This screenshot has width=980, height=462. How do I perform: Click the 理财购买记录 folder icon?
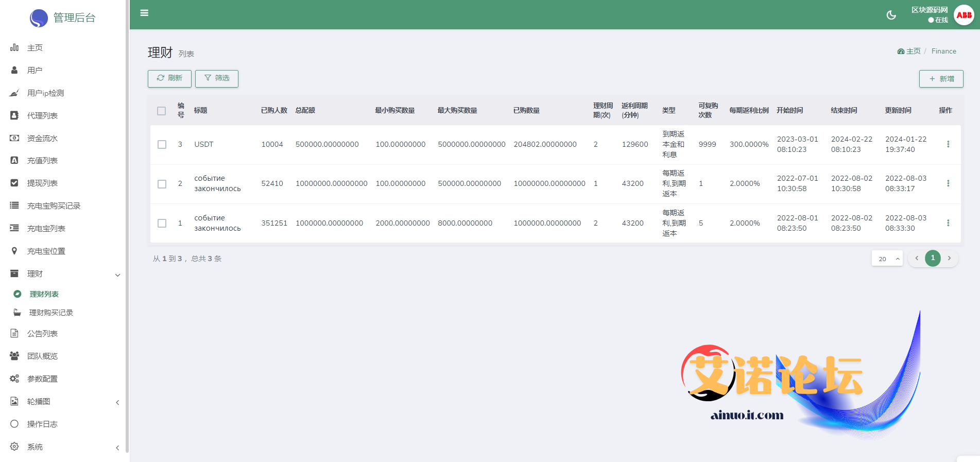[18, 313]
